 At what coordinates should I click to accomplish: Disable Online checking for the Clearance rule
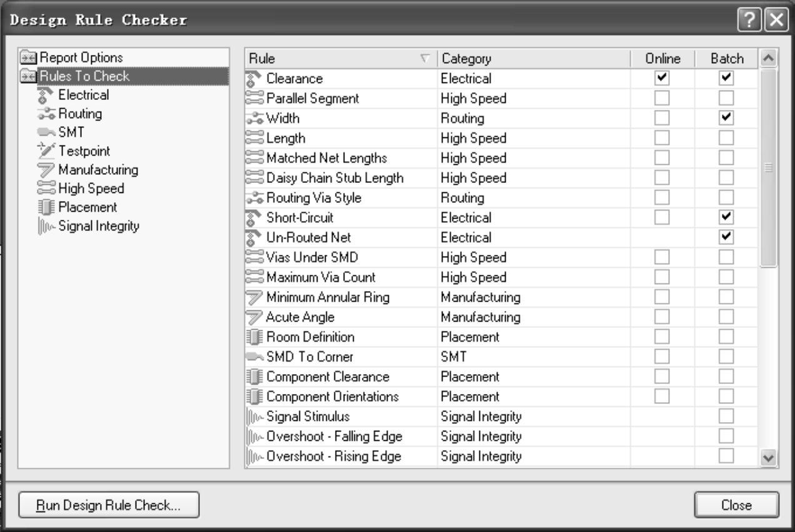click(x=662, y=79)
